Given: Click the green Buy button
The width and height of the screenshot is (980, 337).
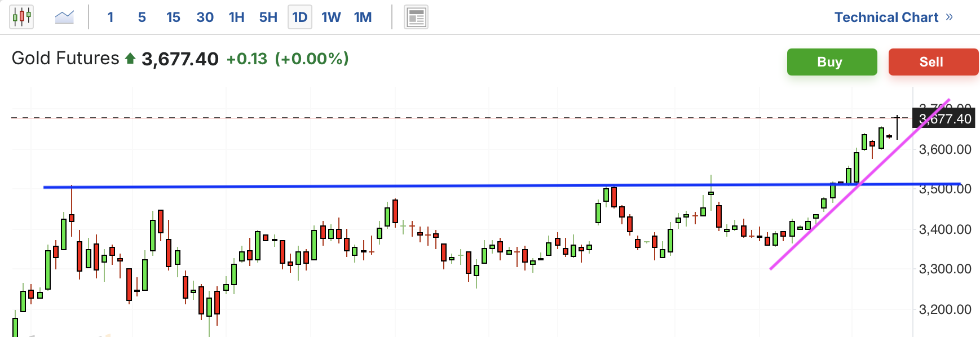Looking at the screenshot, I should [832, 62].
